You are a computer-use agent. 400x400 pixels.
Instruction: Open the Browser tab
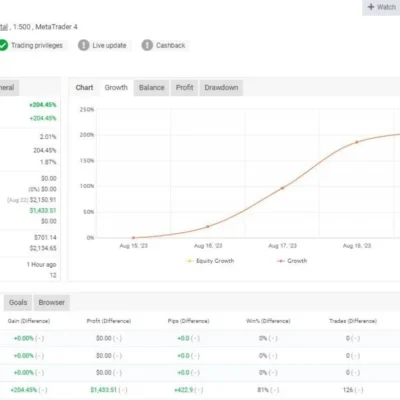pyautogui.click(x=52, y=302)
